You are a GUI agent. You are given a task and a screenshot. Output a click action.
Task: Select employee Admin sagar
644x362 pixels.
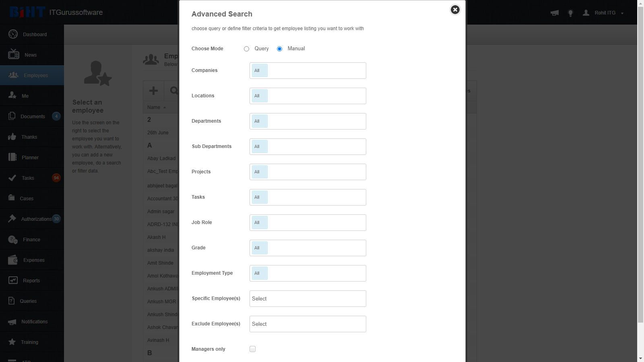click(161, 212)
